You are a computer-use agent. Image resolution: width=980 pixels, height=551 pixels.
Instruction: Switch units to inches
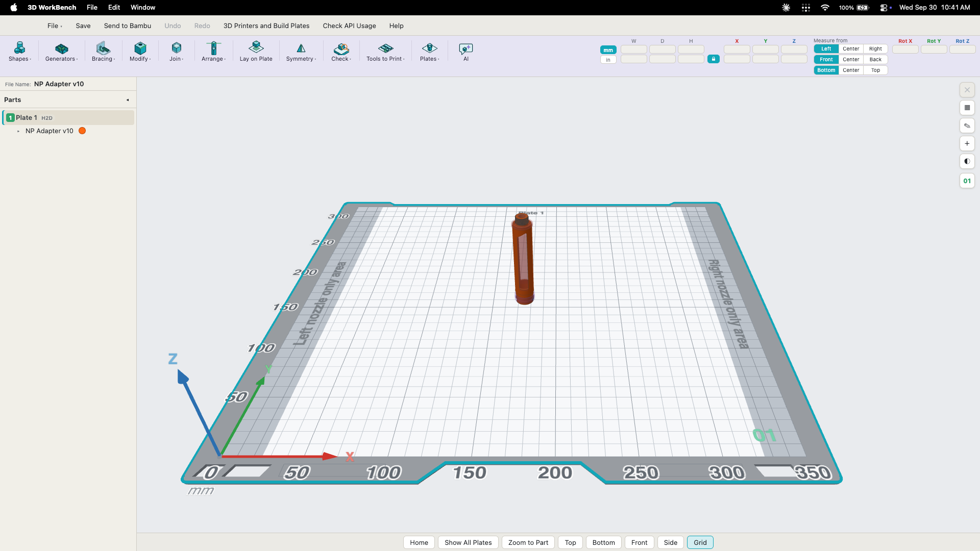608,60
